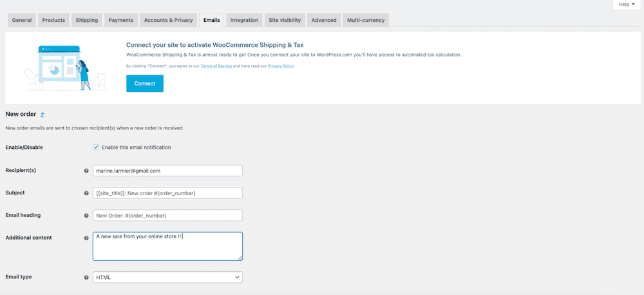The width and height of the screenshot is (644, 295).
Task: Click the Email heading help tooltip icon
Action: pos(86,215)
